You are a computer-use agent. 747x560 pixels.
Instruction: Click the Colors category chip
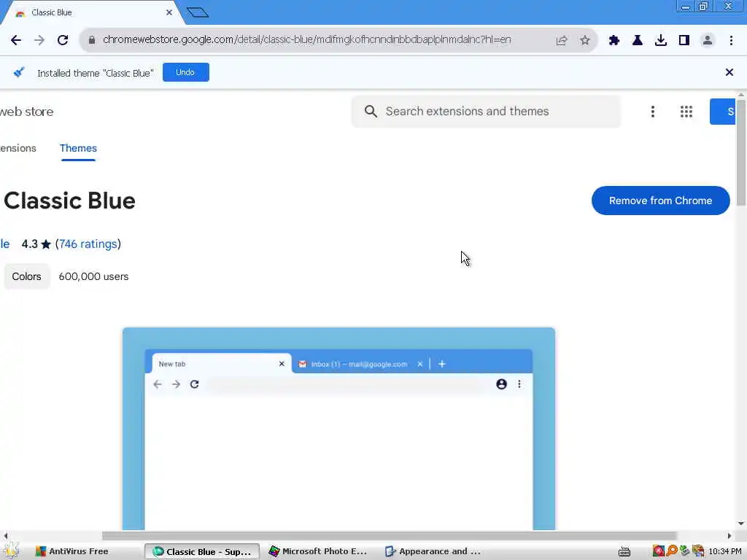click(27, 276)
